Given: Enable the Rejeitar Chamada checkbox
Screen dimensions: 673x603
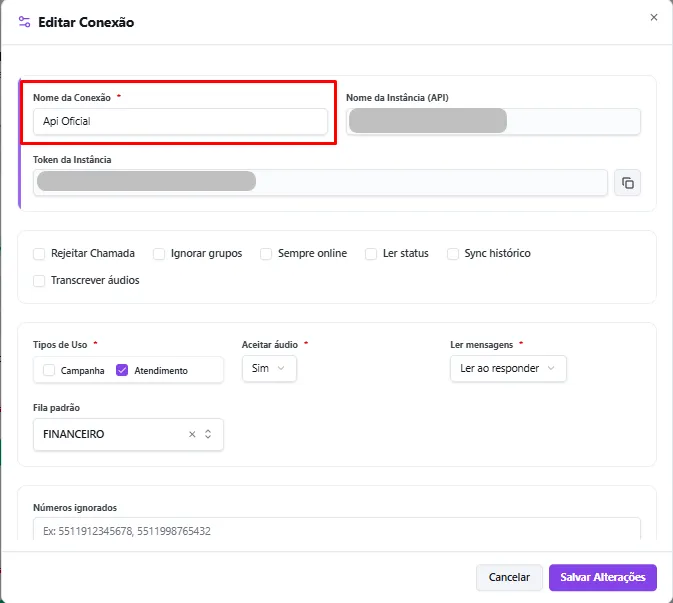Looking at the screenshot, I should point(39,254).
